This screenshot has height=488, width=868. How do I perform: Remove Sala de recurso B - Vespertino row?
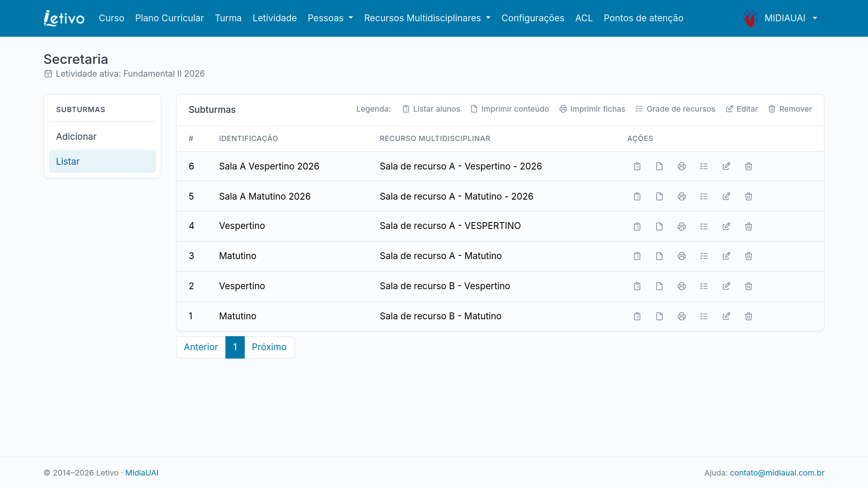pos(749,286)
